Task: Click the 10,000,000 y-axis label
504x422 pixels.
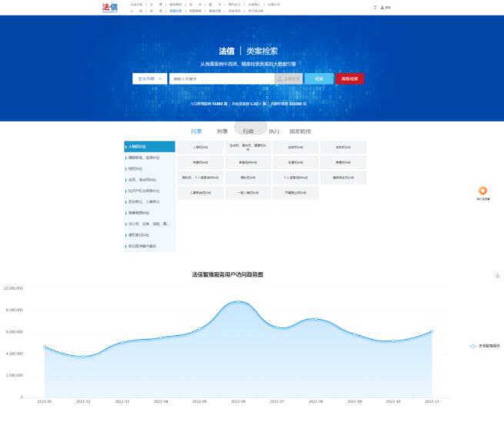Action: [x=13, y=288]
